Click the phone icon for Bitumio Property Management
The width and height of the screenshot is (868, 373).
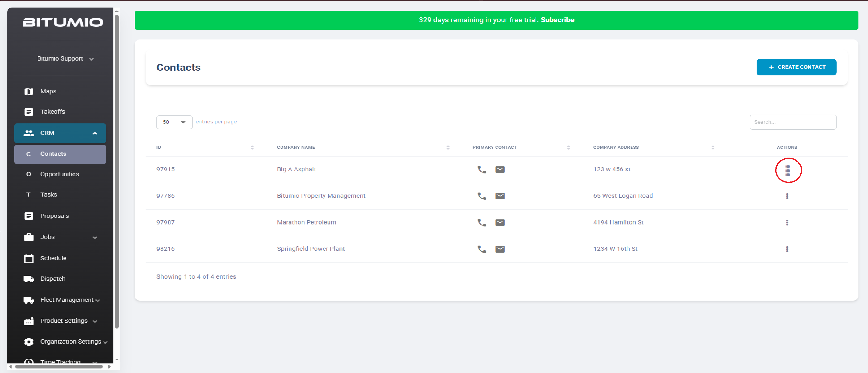click(482, 196)
